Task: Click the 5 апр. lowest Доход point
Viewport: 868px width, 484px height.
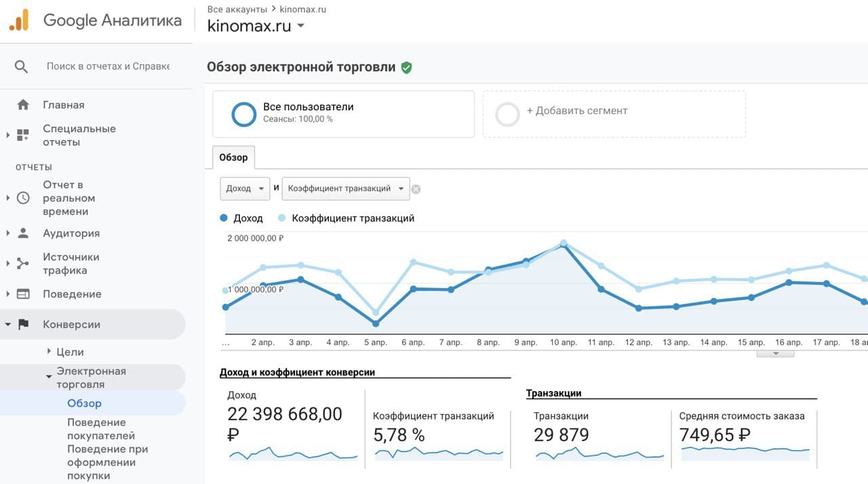Action: [x=376, y=323]
